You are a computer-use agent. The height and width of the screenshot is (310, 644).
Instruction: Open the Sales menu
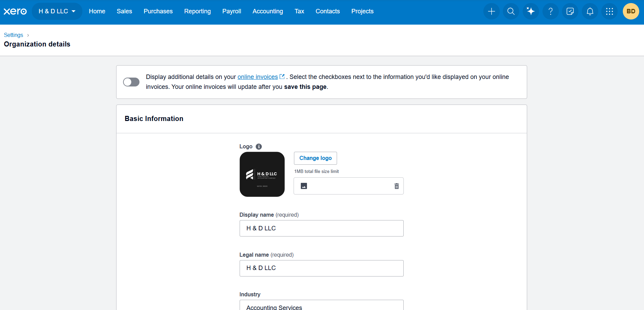pos(124,11)
